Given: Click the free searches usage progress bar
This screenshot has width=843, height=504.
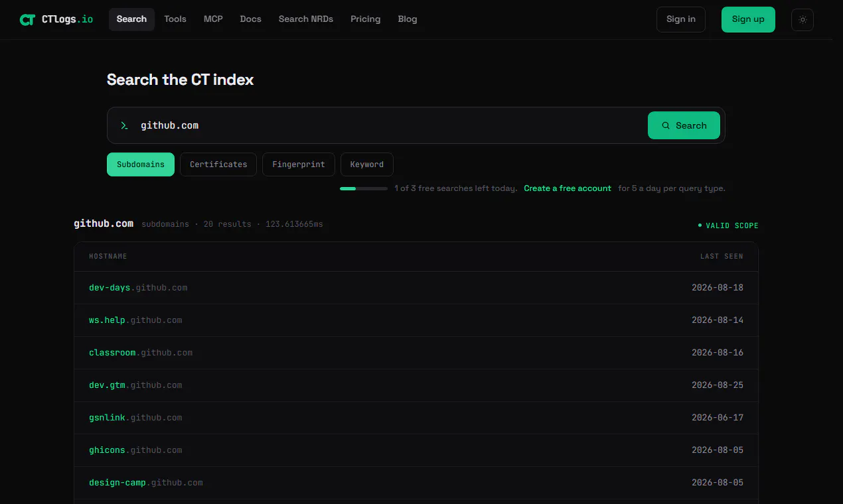Looking at the screenshot, I should tap(364, 188).
